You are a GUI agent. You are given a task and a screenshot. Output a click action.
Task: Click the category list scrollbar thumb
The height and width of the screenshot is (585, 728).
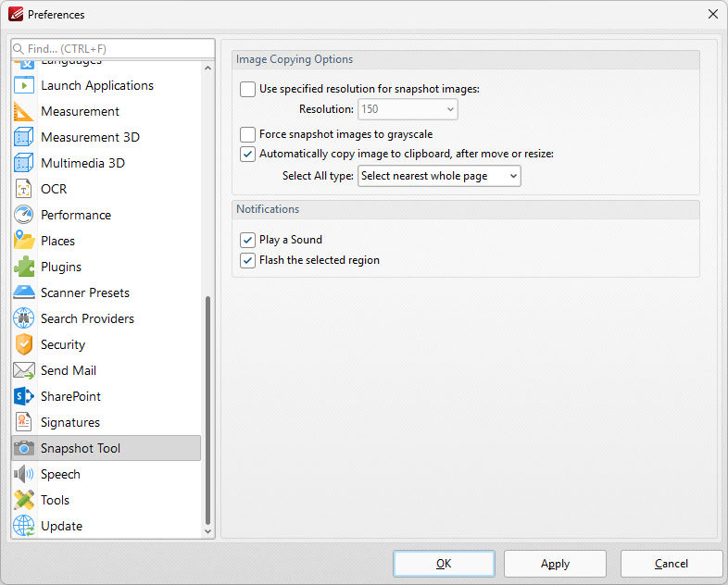click(x=208, y=410)
